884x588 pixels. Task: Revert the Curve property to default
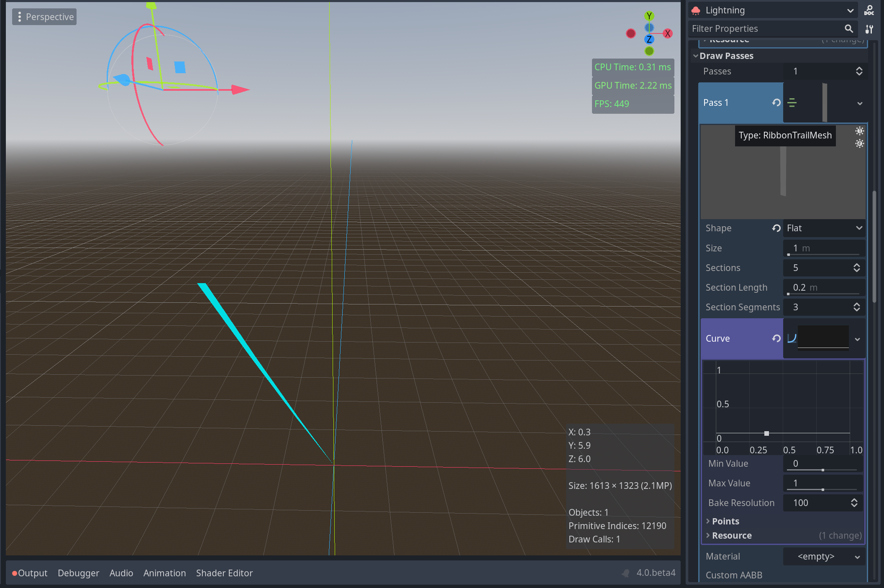click(x=776, y=338)
